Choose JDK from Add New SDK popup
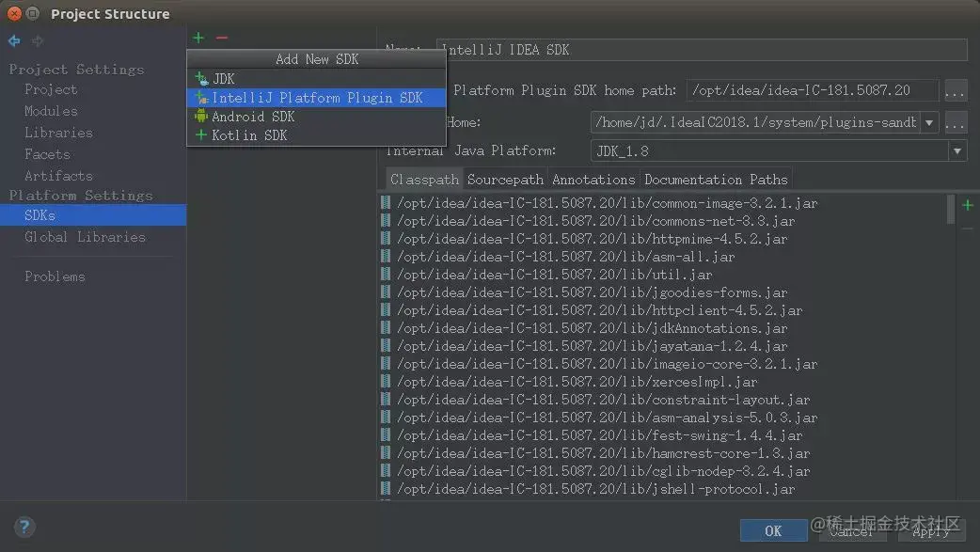 click(x=316, y=79)
